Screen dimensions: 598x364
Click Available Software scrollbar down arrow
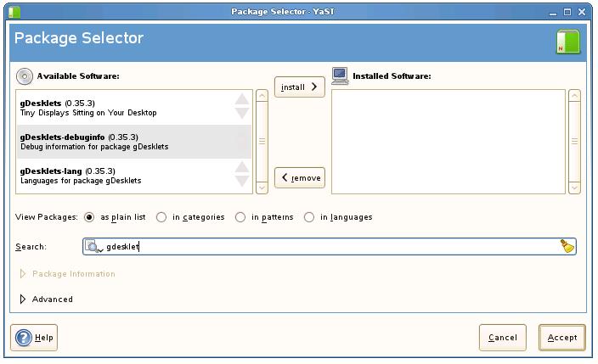[x=262, y=188]
